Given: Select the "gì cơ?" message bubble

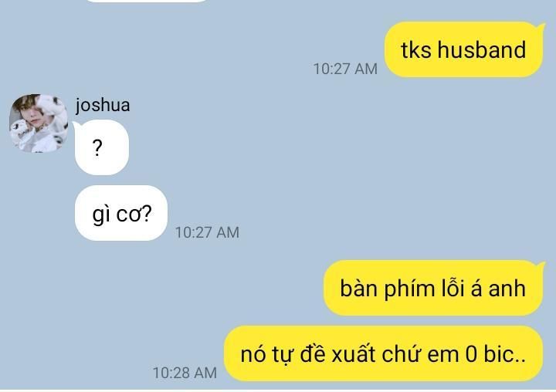Looking at the screenshot, I should click(121, 213).
